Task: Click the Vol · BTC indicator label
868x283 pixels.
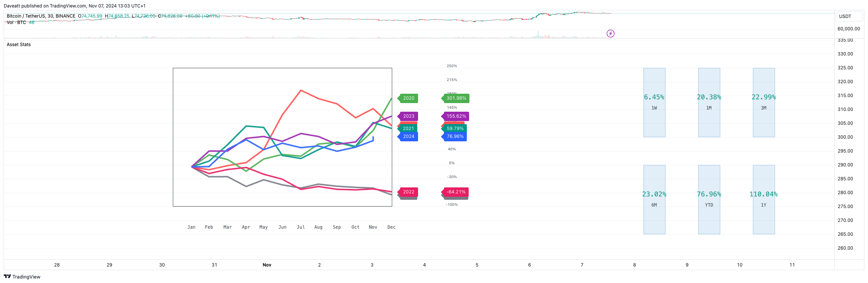Action: pyautogui.click(x=16, y=22)
